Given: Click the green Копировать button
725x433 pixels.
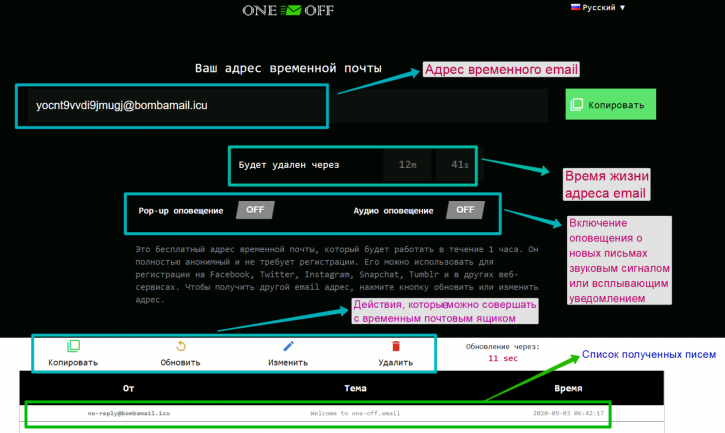Looking at the screenshot, I should coord(610,104).
